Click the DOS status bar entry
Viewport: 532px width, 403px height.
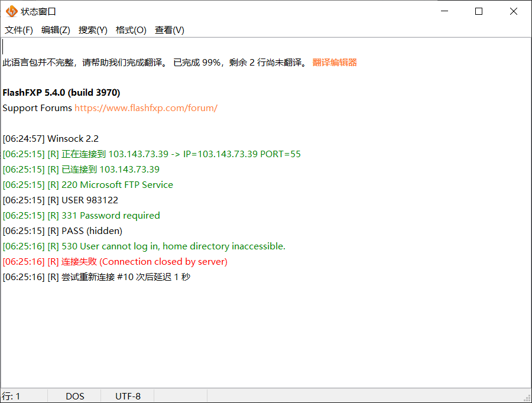click(x=75, y=396)
